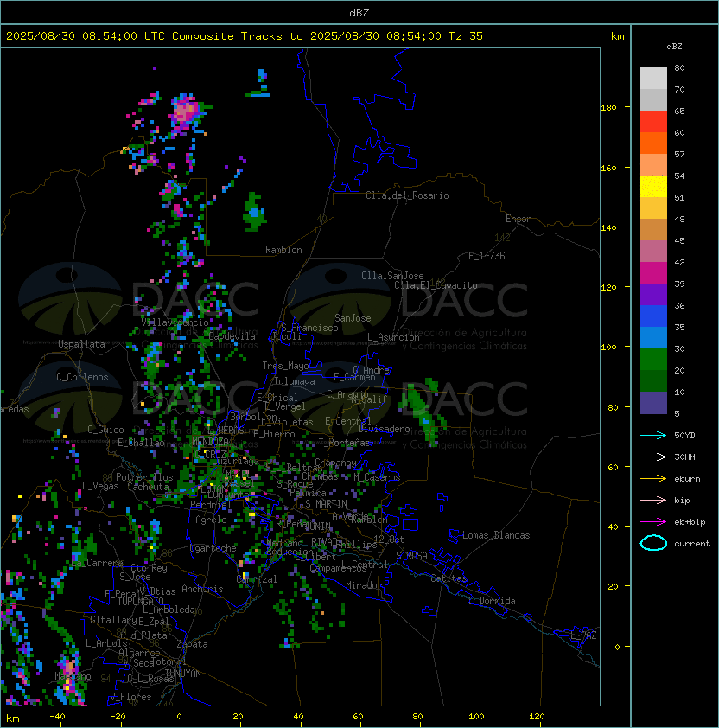Click the Ugarteche map label

213,548
